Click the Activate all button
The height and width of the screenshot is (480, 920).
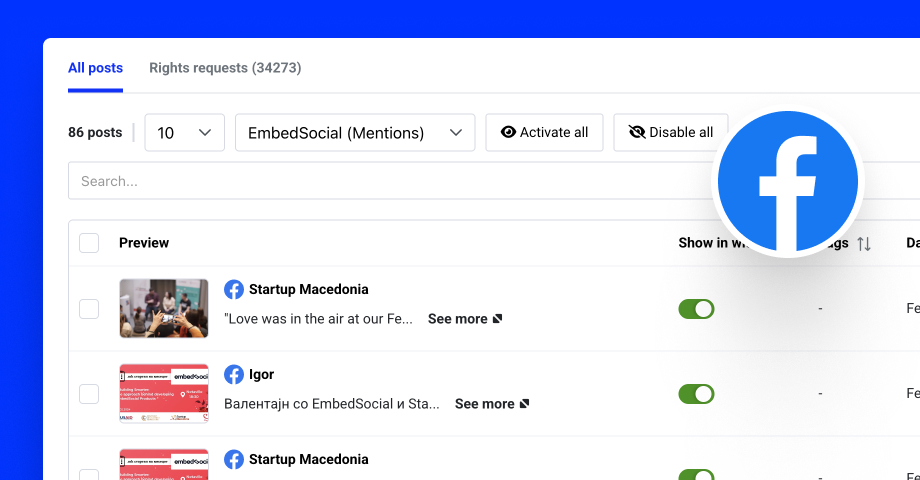pos(544,133)
